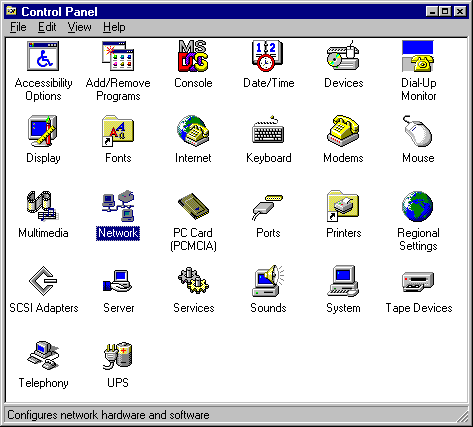Click the window resize grip in status bar
This screenshot has height=427, width=473.
click(x=463, y=416)
